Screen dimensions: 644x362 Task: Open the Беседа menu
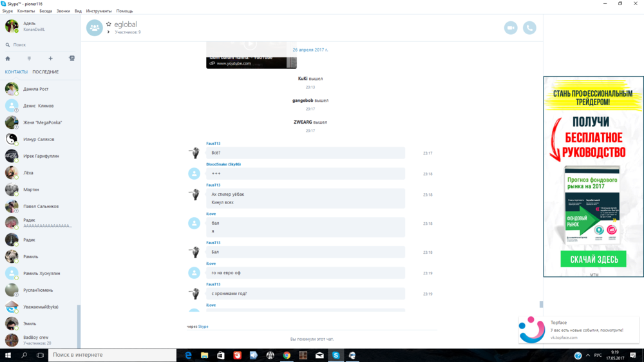pos(46,11)
